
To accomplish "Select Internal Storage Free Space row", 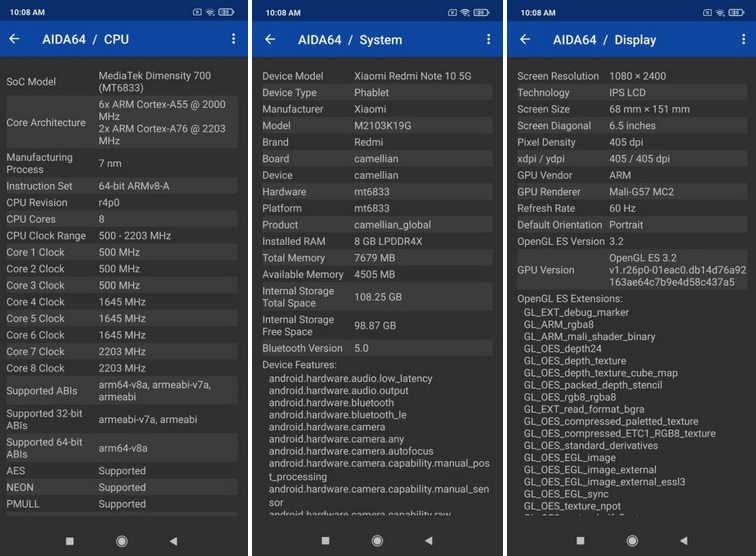I will (x=377, y=325).
